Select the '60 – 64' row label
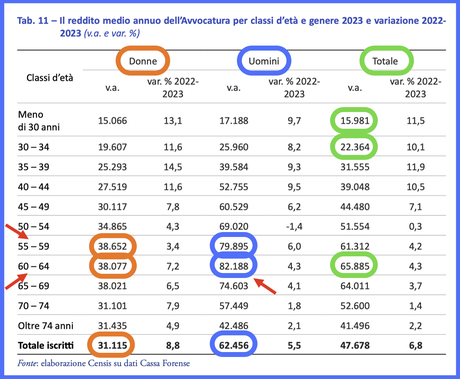460x379 pixels. tap(33, 266)
